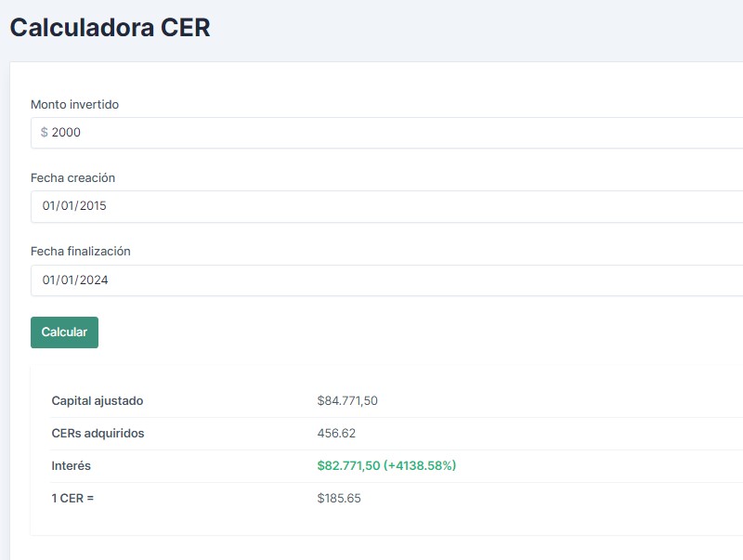Click the Interés row label

72,466
